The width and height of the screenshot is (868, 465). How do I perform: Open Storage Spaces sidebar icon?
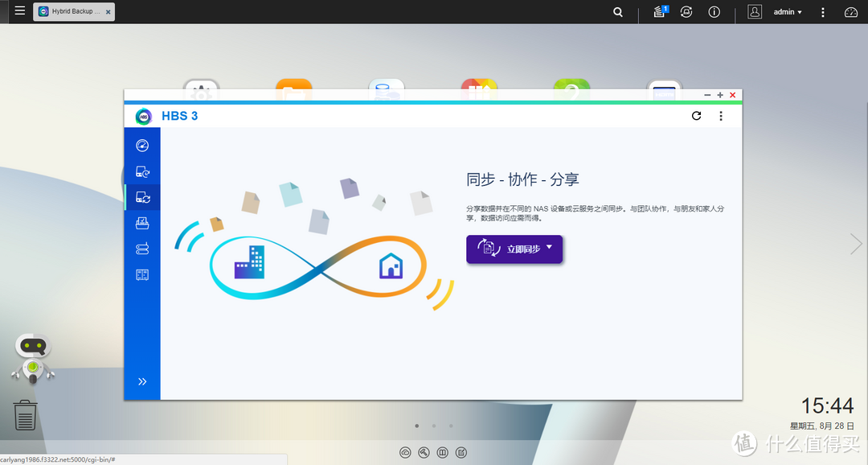(x=142, y=249)
